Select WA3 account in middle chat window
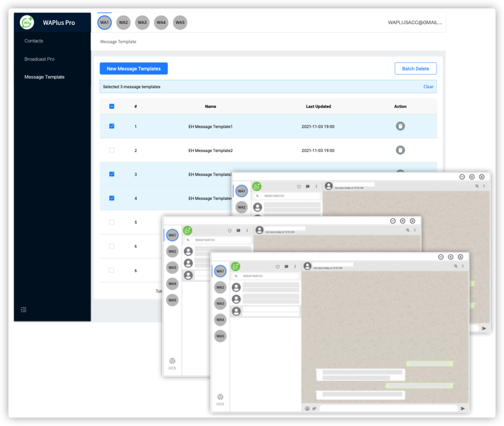 coord(172,267)
